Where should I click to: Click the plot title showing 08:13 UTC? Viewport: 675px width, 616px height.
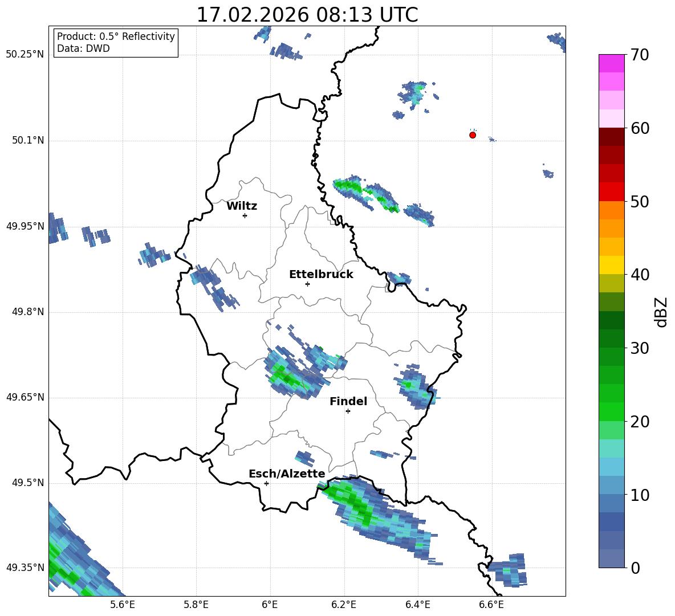307,15
